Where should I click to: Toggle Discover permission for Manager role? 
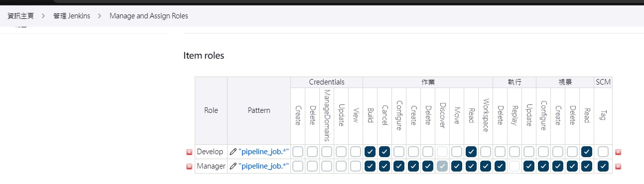point(442,166)
